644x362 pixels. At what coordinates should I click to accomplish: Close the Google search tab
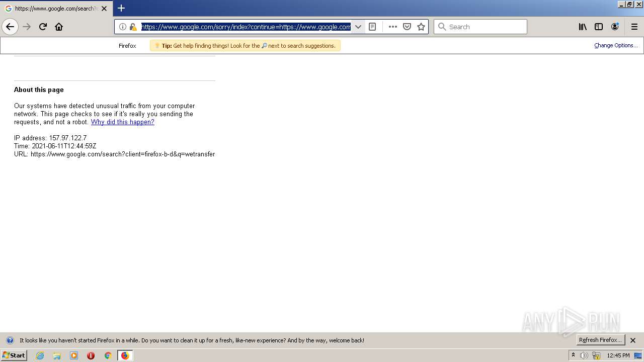click(x=104, y=9)
